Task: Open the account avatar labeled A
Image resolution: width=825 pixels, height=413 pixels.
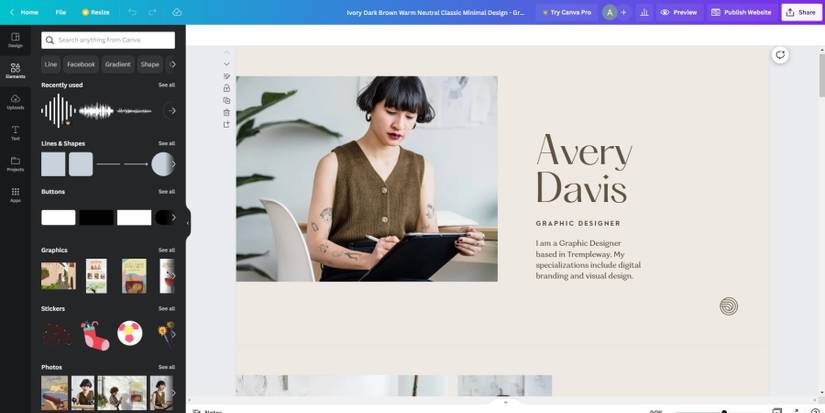Action: 609,12
